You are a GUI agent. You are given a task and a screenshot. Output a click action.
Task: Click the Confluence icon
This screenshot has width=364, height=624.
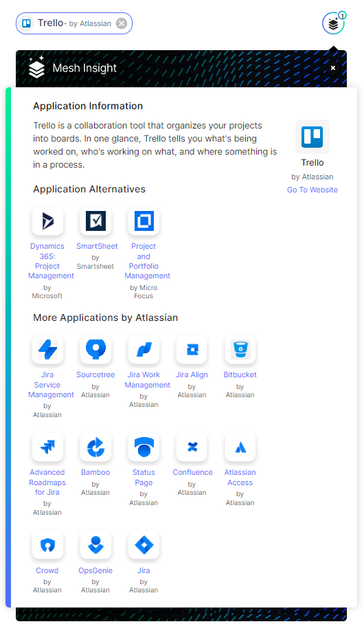tap(192, 447)
